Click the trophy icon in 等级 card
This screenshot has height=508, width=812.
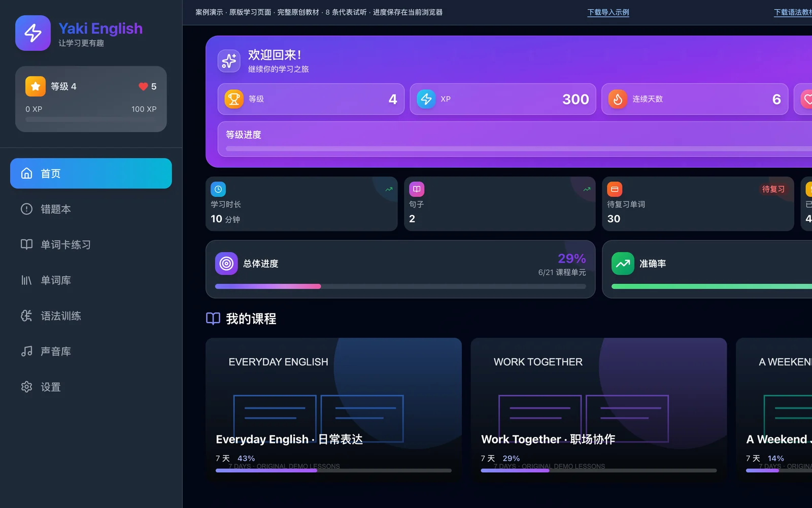tap(234, 99)
